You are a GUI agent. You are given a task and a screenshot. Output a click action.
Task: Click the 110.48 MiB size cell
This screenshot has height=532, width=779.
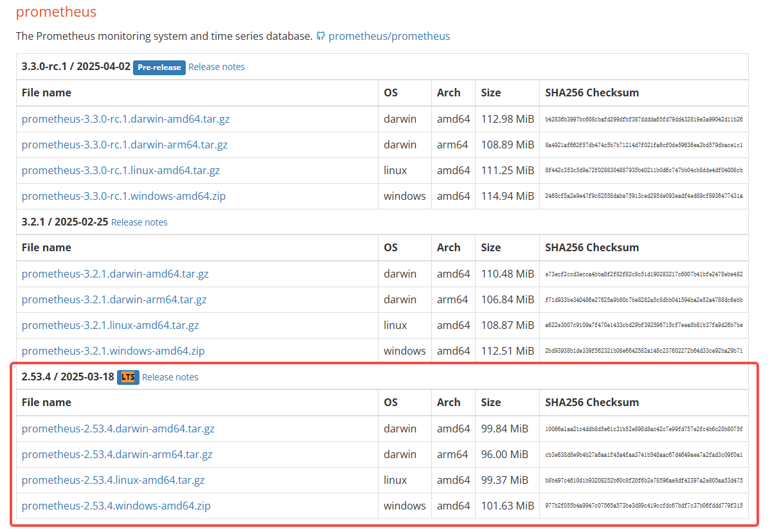(x=508, y=274)
